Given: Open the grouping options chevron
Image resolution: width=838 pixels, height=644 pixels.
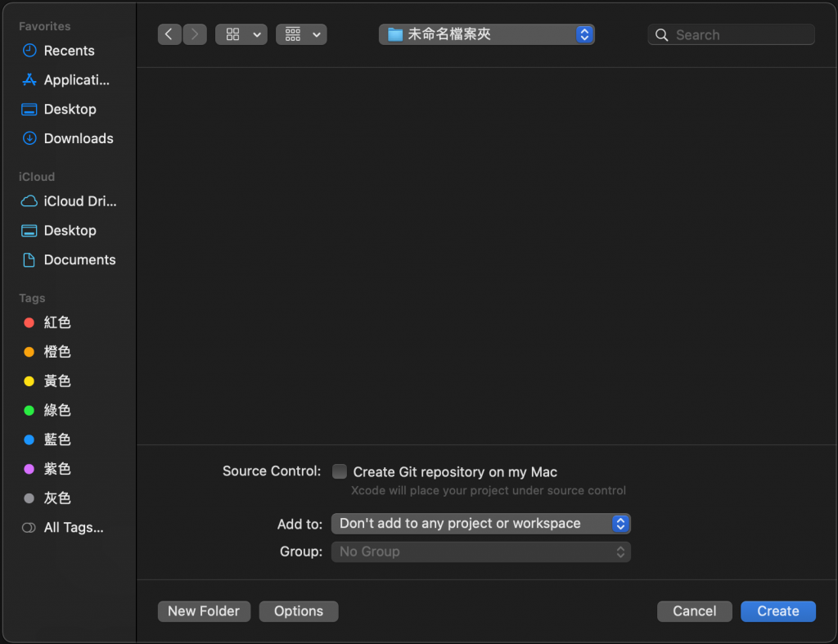Looking at the screenshot, I should (x=317, y=34).
